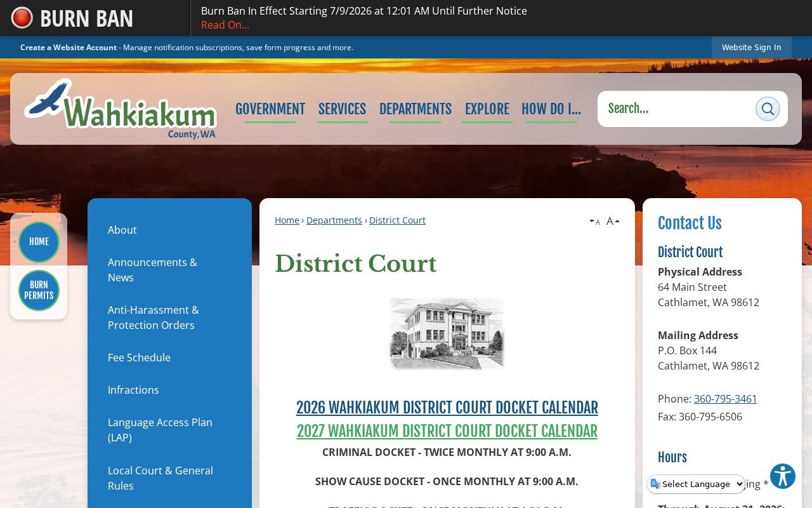Viewport: 812px width, 508px height.
Task: Click the courthouse sketch image
Action: click(x=447, y=333)
